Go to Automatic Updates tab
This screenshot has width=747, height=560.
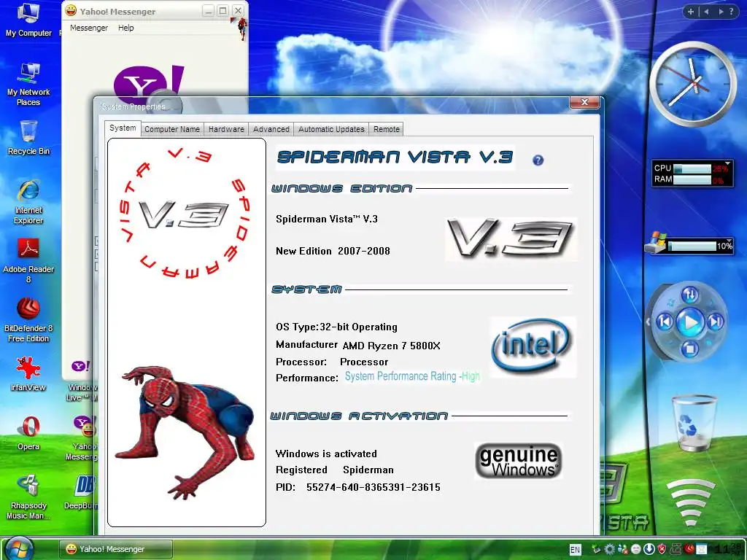tap(331, 129)
